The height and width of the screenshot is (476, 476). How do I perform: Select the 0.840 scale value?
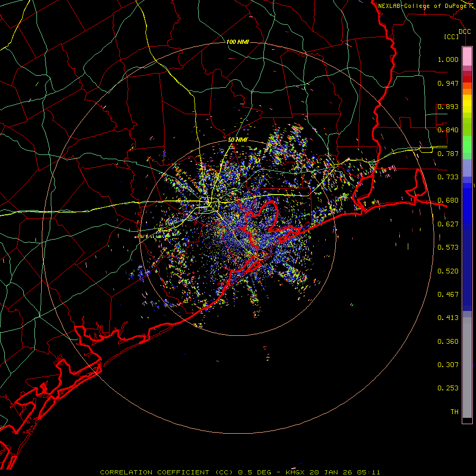point(448,130)
